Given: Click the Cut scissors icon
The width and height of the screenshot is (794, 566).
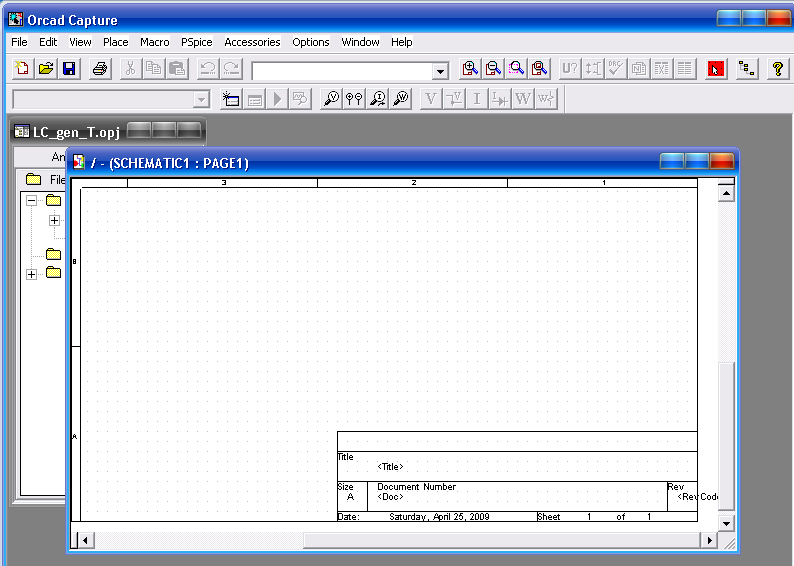Looking at the screenshot, I should (131, 68).
